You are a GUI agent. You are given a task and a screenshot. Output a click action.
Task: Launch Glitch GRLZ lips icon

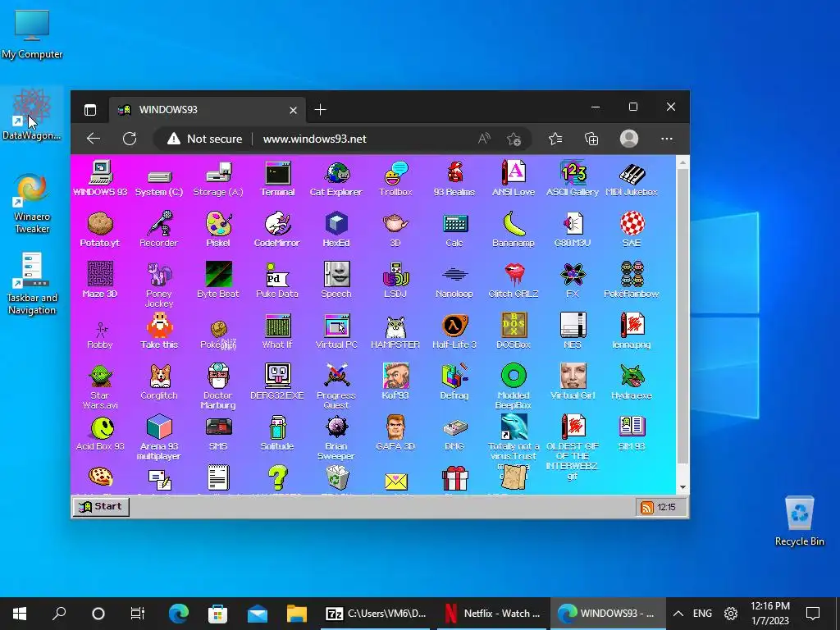[514, 280]
